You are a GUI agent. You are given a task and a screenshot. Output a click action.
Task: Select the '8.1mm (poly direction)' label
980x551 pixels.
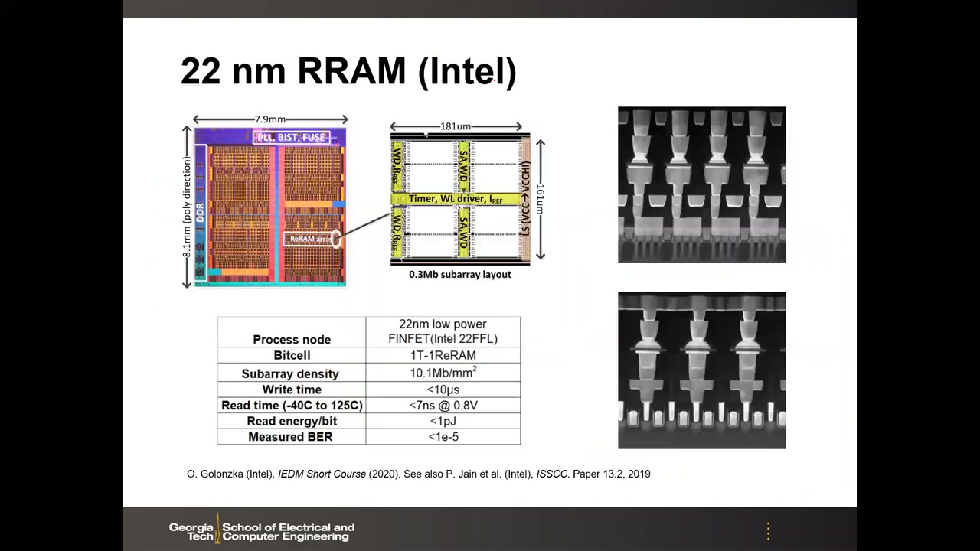(x=187, y=207)
